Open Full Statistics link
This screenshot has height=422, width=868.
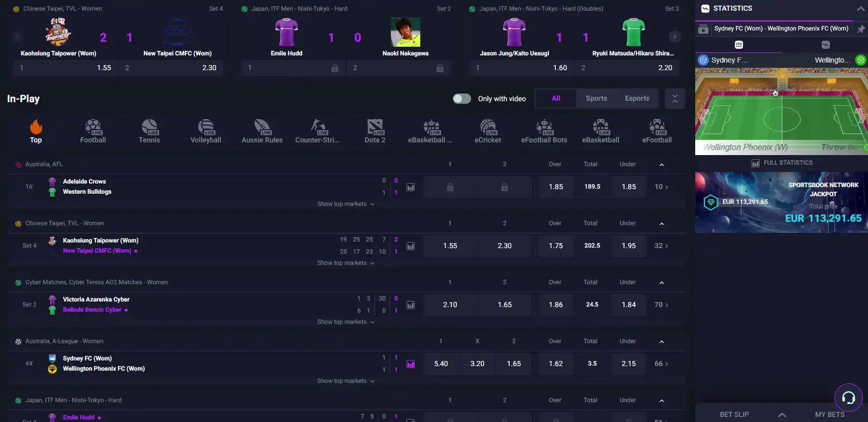(x=782, y=163)
